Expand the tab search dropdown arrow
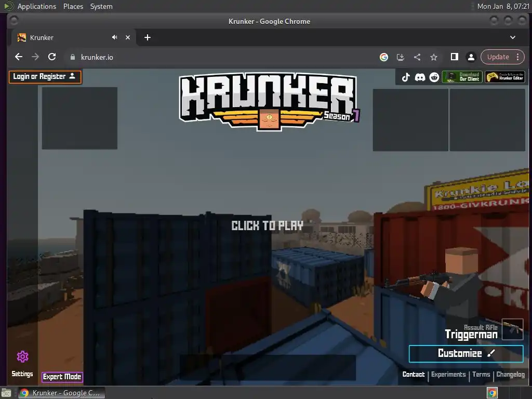 click(513, 37)
